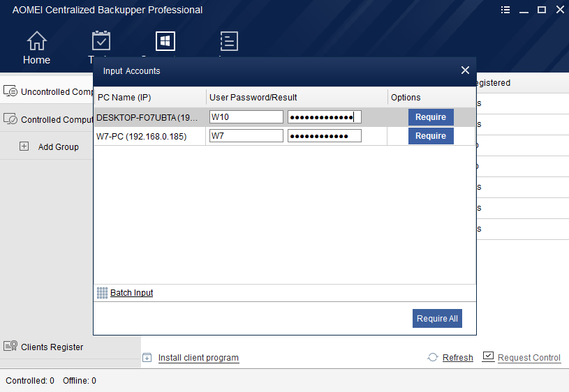569x392 pixels.
Task: Open Clients Register
Action: coord(52,347)
